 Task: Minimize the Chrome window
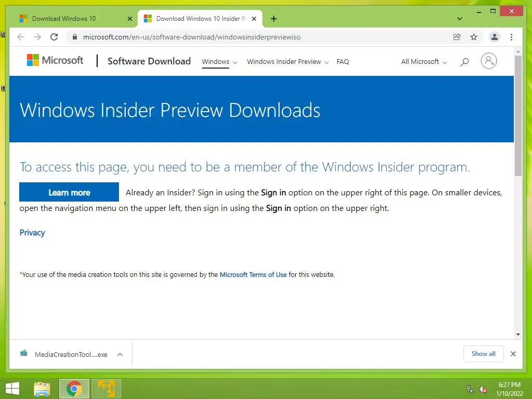[478, 12]
